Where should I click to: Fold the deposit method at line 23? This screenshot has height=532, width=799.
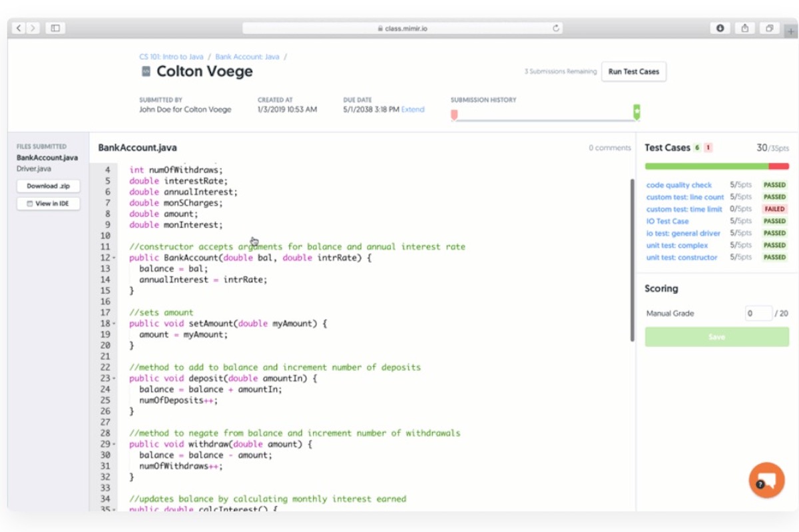pos(114,379)
